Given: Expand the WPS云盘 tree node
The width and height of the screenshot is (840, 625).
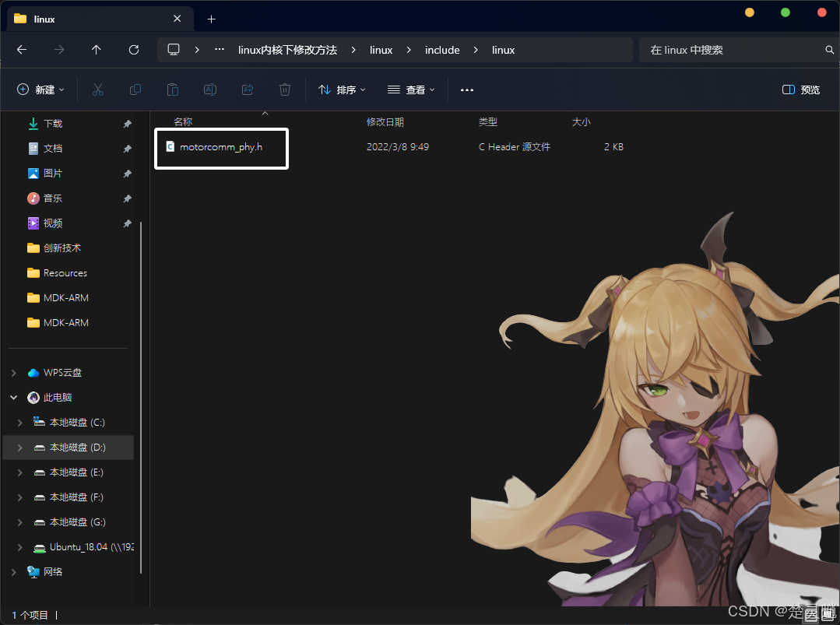Looking at the screenshot, I should 14,373.
